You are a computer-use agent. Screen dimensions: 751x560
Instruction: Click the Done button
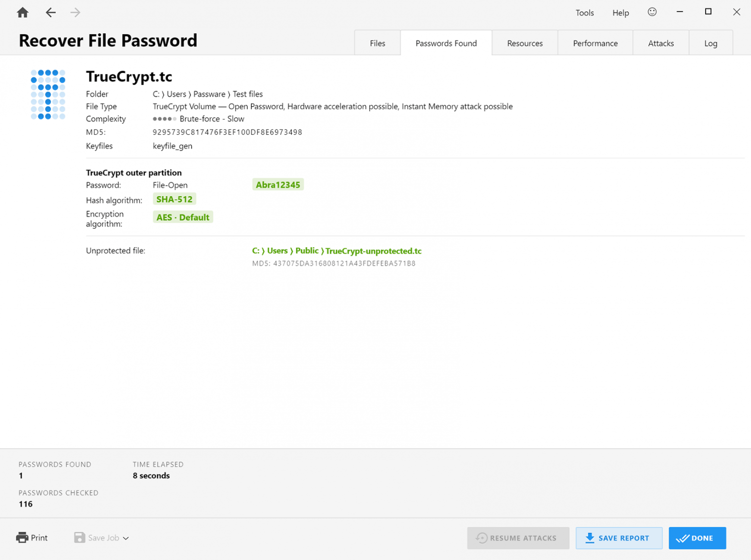click(x=697, y=538)
